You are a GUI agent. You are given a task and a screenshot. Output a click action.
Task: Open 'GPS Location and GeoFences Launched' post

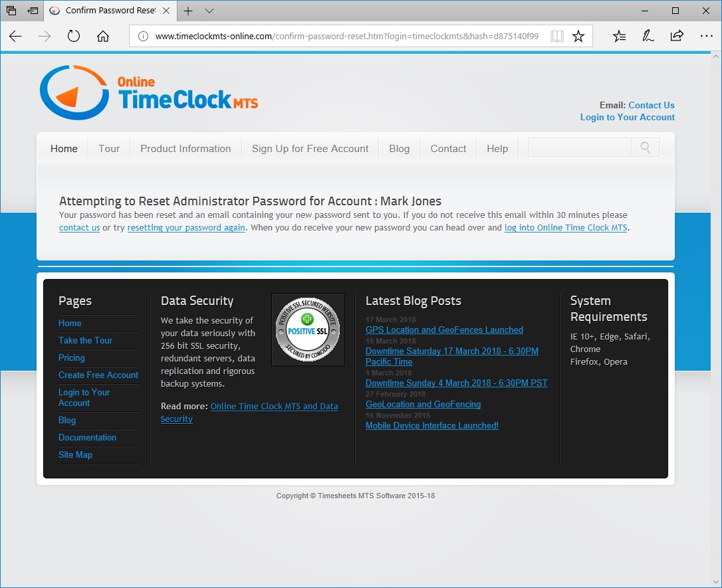(x=444, y=330)
